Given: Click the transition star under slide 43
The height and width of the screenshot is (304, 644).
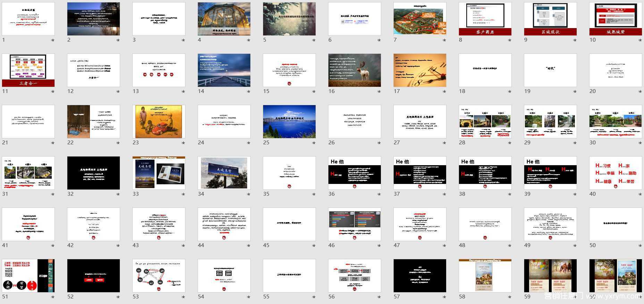Looking at the screenshot, I should tap(183, 246).
